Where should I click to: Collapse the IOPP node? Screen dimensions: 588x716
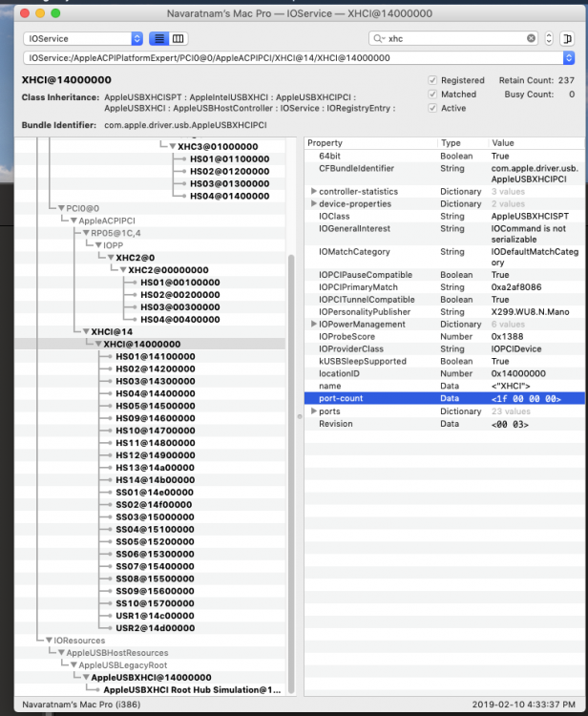pos(98,245)
